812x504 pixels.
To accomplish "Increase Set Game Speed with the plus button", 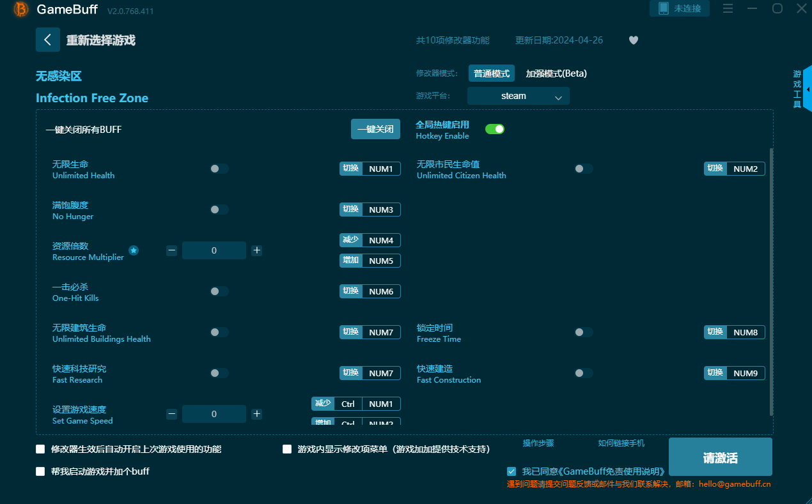I will pyautogui.click(x=256, y=414).
